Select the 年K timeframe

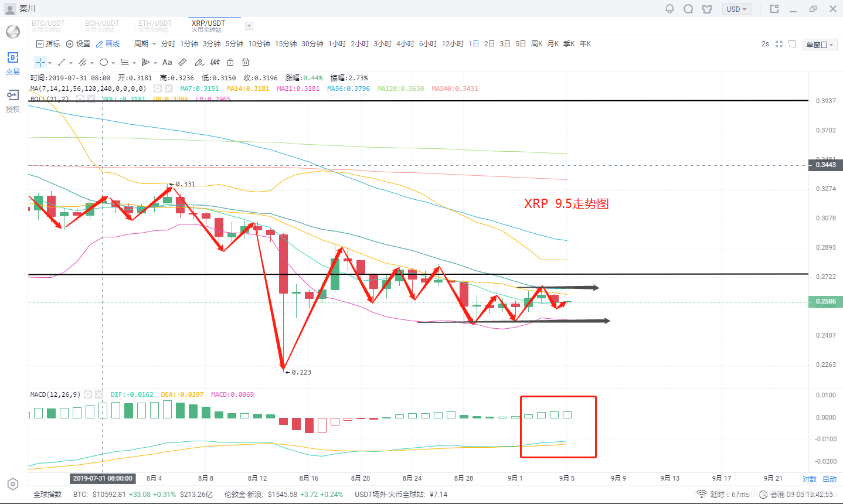(585, 44)
